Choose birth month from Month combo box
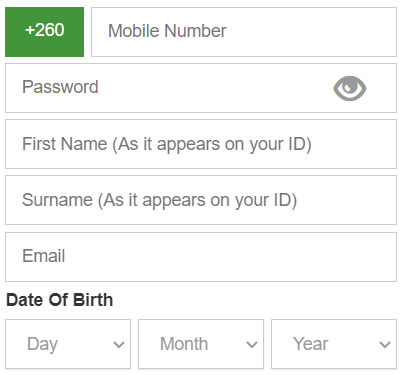The height and width of the screenshot is (375, 400). pyautogui.click(x=201, y=344)
